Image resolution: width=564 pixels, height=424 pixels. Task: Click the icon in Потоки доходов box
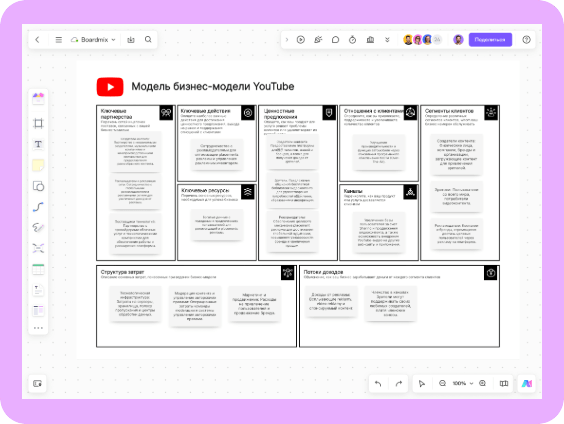coord(491,273)
